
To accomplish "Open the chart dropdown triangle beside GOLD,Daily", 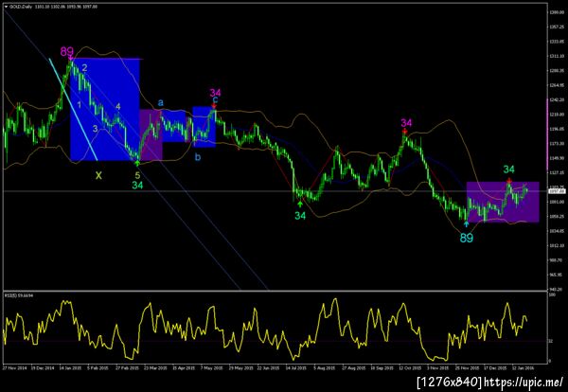I will (x=7, y=7).
